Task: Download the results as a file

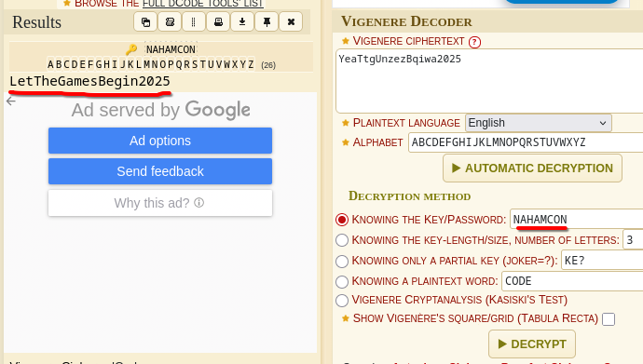Action: pyautogui.click(x=242, y=21)
